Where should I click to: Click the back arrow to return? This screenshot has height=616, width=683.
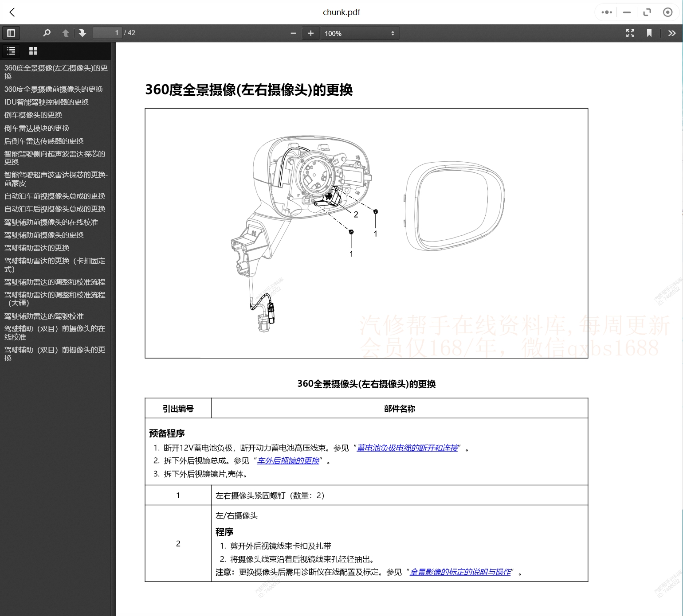12,12
